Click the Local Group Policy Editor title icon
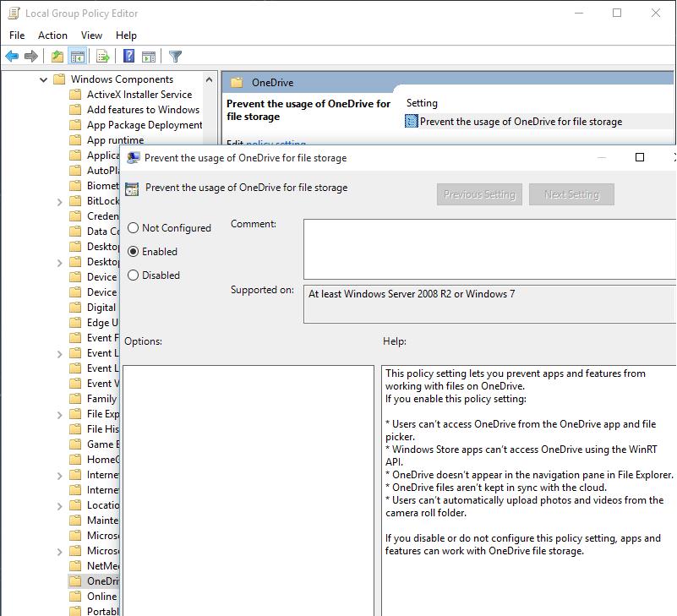The image size is (677, 616). 14,14
